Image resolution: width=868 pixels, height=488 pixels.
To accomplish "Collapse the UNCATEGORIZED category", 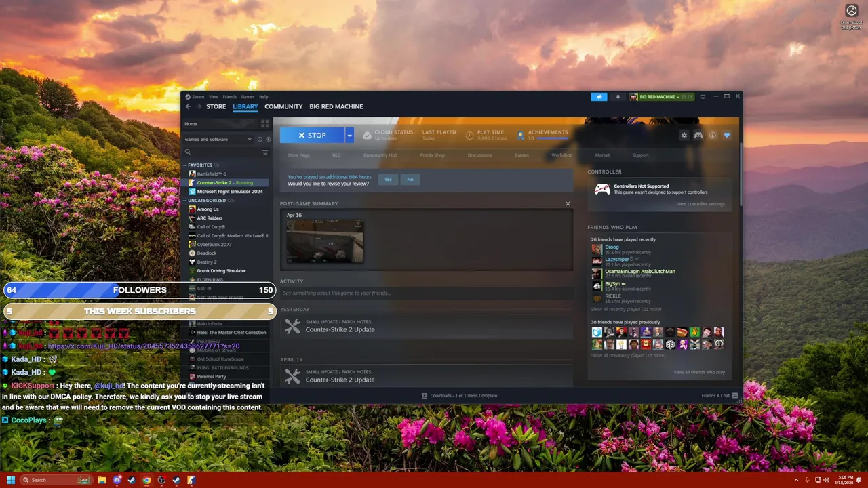I will (x=184, y=201).
